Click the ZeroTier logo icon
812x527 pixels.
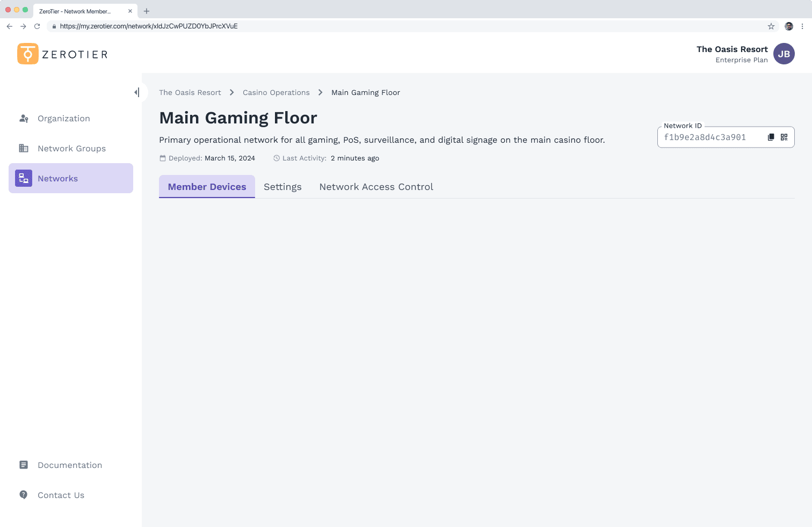pyautogui.click(x=28, y=54)
